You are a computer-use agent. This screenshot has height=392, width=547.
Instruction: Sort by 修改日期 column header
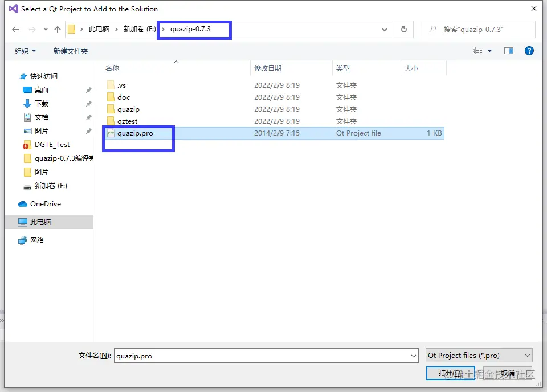[268, 68]
